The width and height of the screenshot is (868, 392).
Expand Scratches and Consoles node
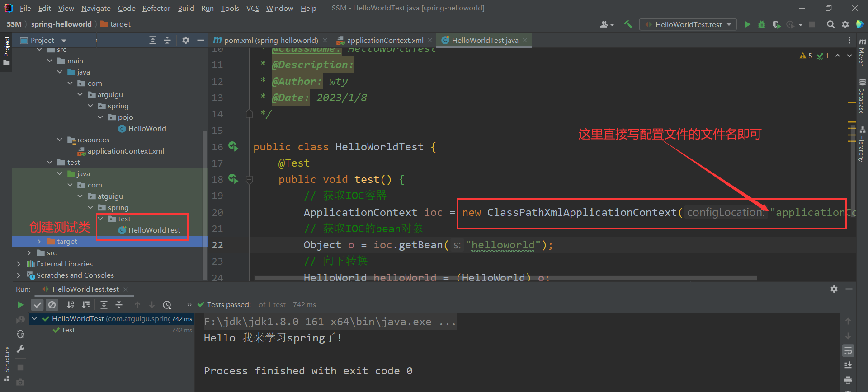pyautogui.click(x=19, y=275)
